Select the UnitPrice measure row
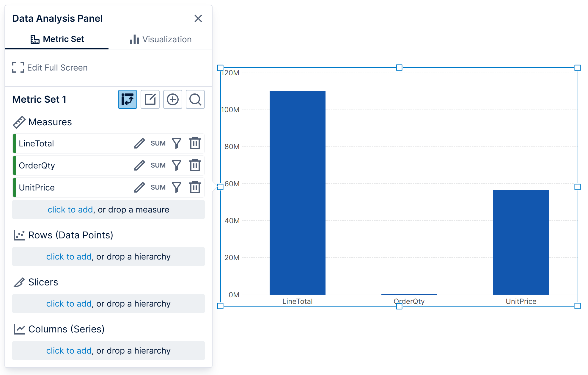The width and height of the screenshot is (588, 375). point(109,187)
